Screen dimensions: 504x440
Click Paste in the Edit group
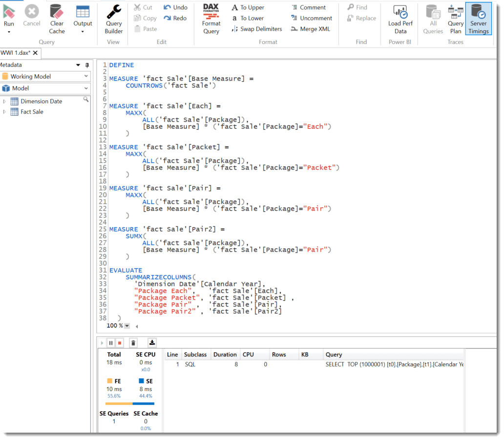(146, 29)
